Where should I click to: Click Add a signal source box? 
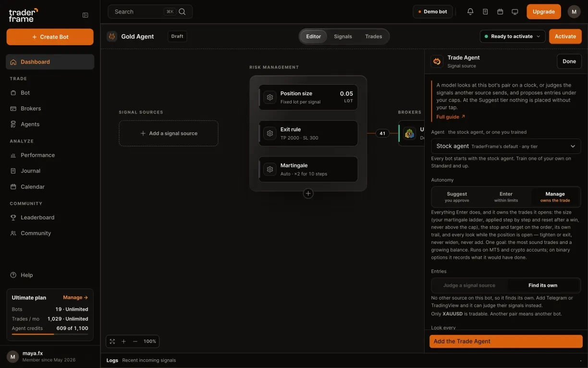169,133
